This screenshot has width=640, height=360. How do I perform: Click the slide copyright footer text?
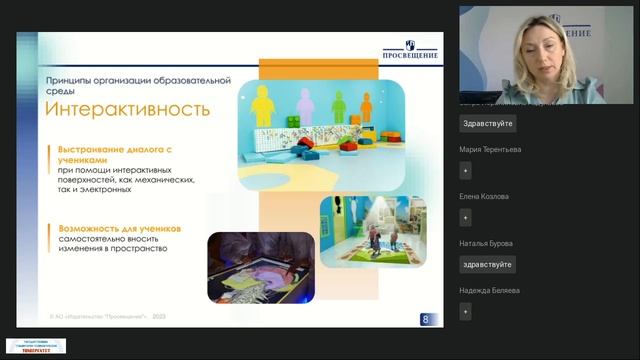coord(108,316)
